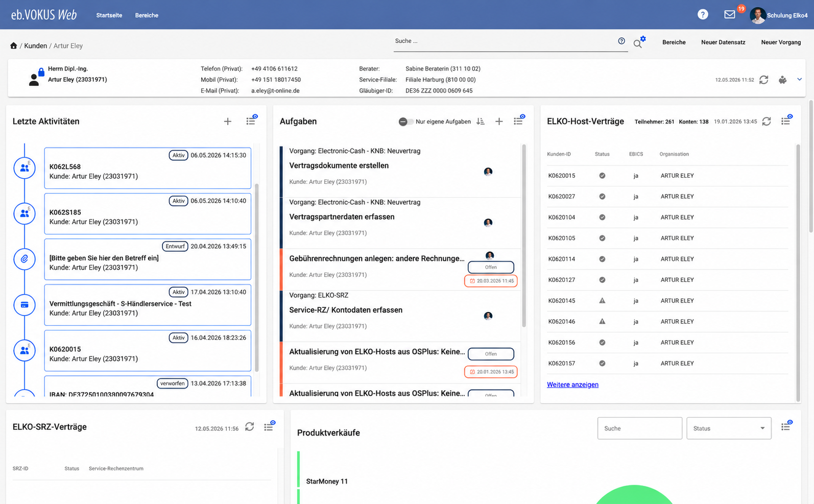Click Entwurf badge on draft activity
Screen dimensions: 814x504
point(175,246)
